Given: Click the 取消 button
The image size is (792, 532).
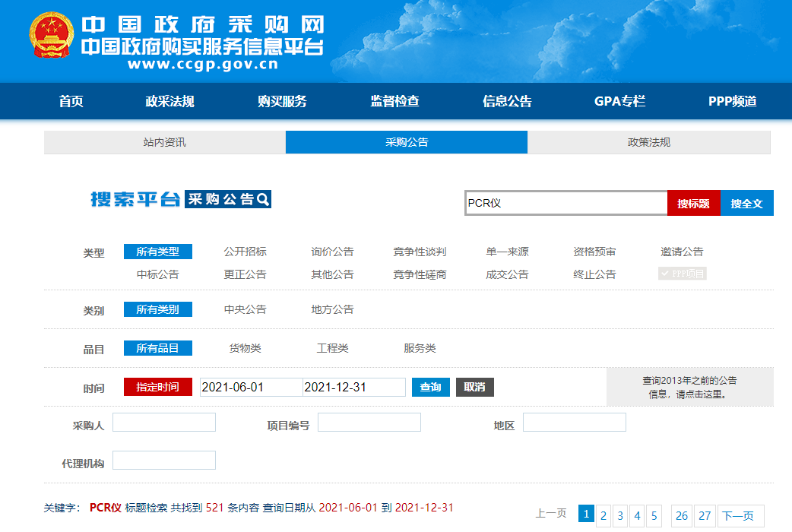Looking at the screenshot, I should tap(474, 387).
